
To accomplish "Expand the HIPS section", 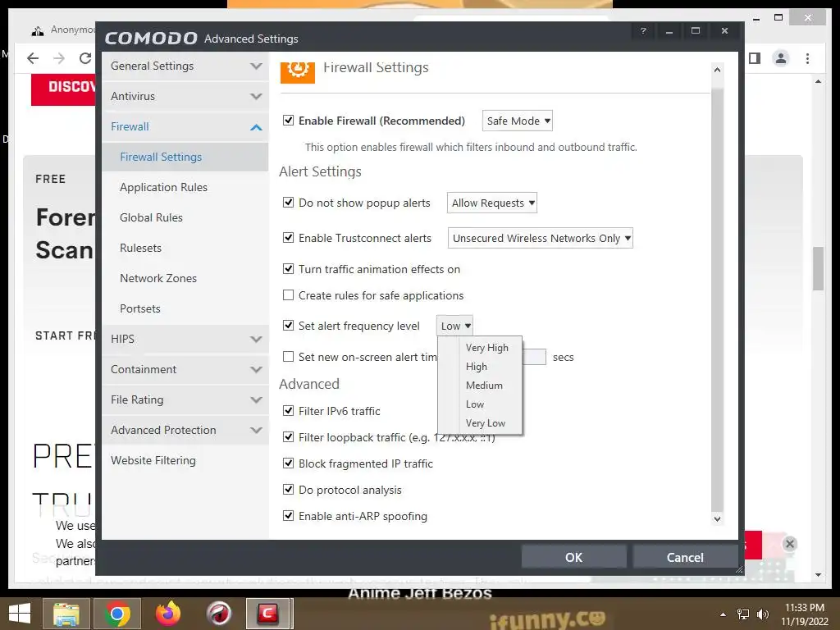I will click(185, 339).
